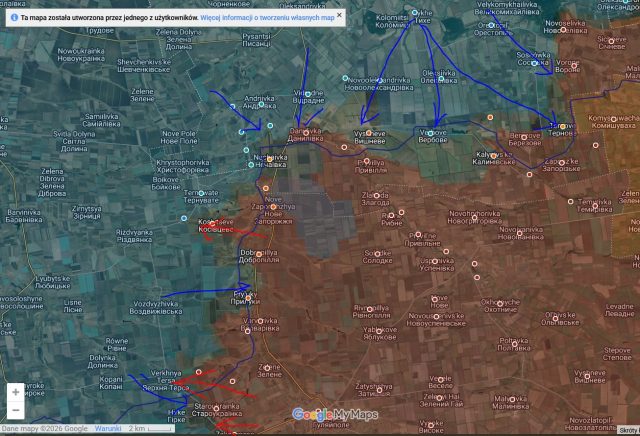This screenshot has width=640, height=436.
Task: Click the marker at Kosivtseve
Action: pyautogui.click(x=213, y=223)
